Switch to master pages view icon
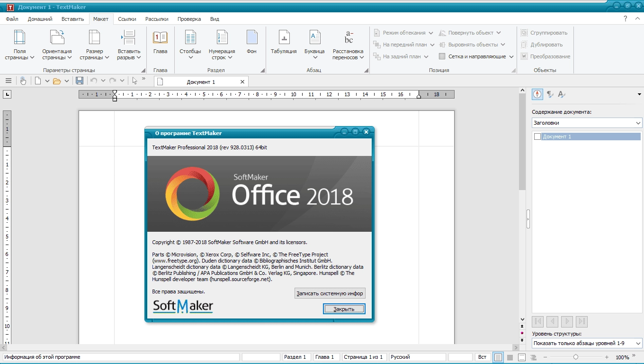Image resolution: width=644 pixels, height=364 pixels. coord(521,357)
